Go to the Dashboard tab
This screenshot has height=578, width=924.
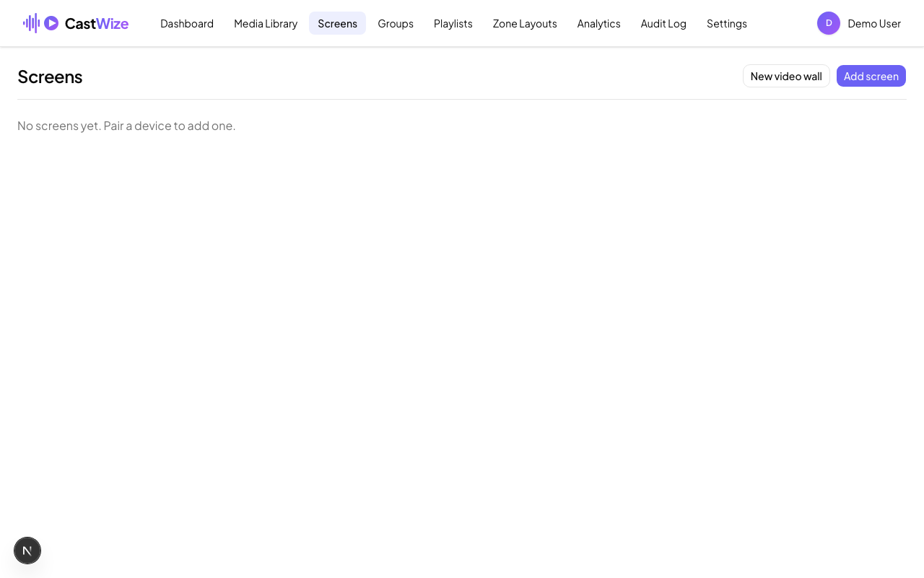pyautogui.click(x=187, y=23)
